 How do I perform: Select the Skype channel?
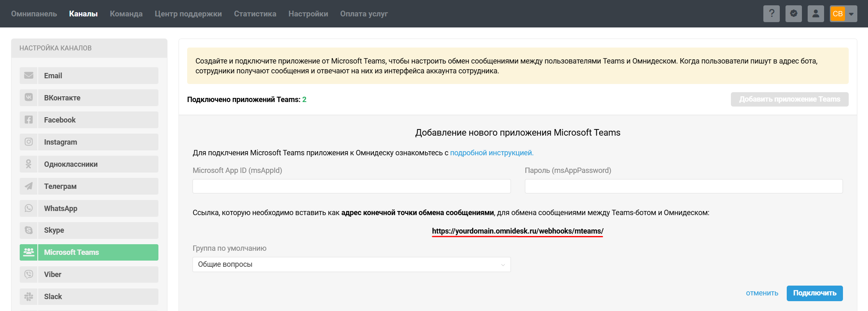[89, 230]
